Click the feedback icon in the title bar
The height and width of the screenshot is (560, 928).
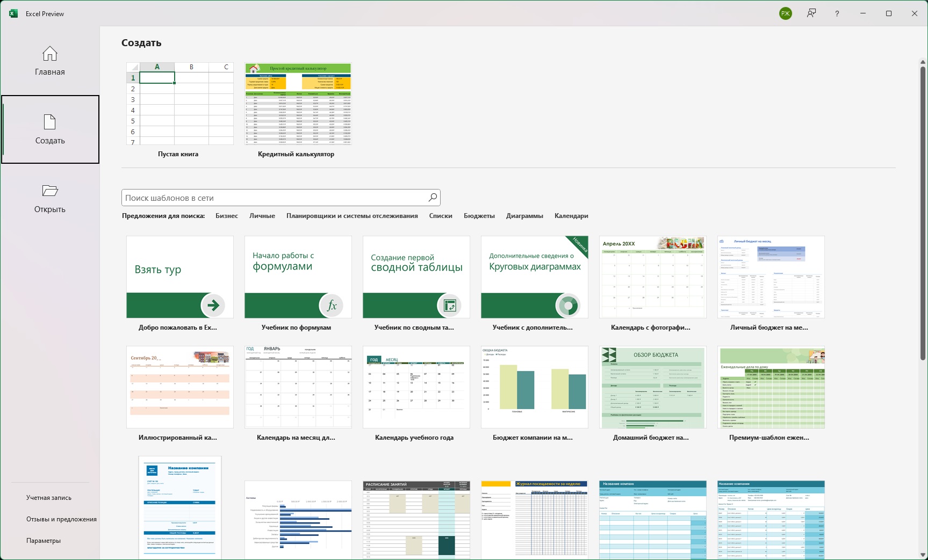click(811, 13)
